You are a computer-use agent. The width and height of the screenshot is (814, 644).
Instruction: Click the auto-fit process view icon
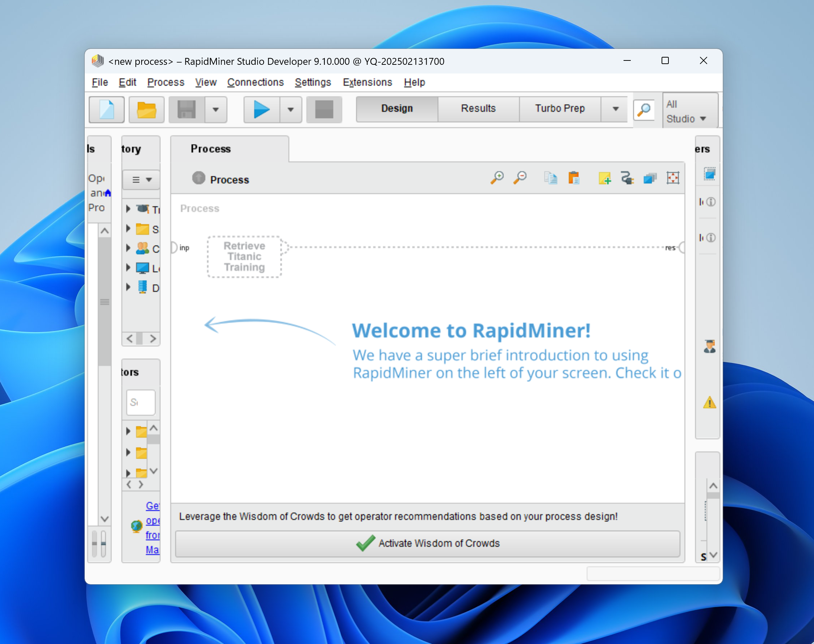click(672, 178)
